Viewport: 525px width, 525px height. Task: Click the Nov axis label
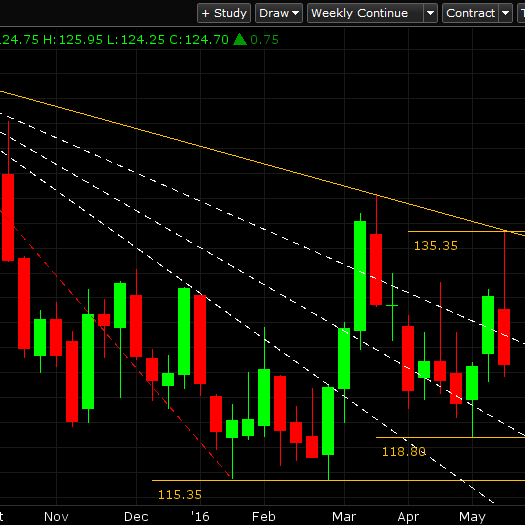tap(56, 516)
